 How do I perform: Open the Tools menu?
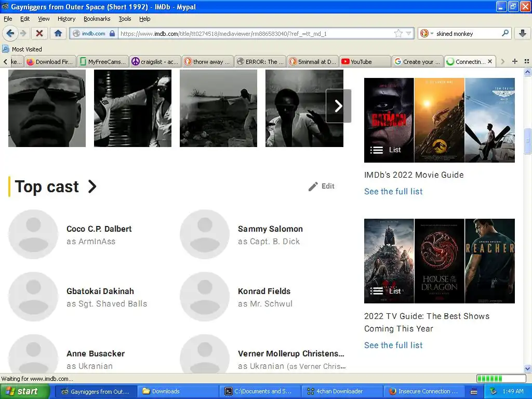125,19
